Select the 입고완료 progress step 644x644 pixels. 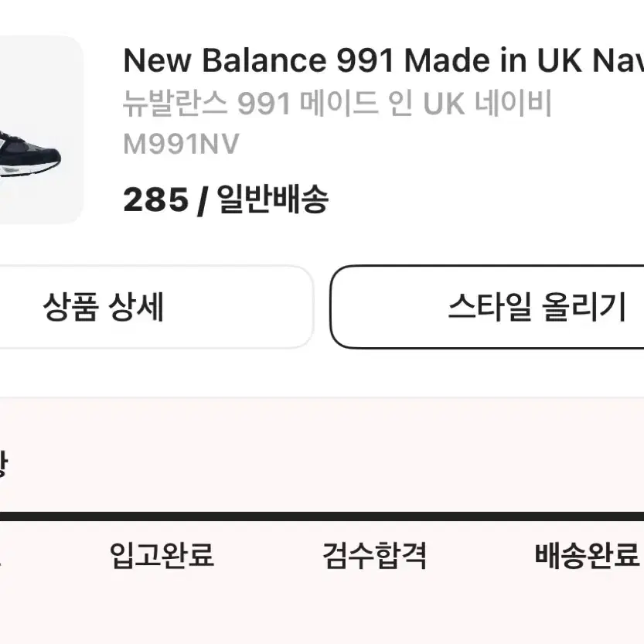[x=162, y=555]
